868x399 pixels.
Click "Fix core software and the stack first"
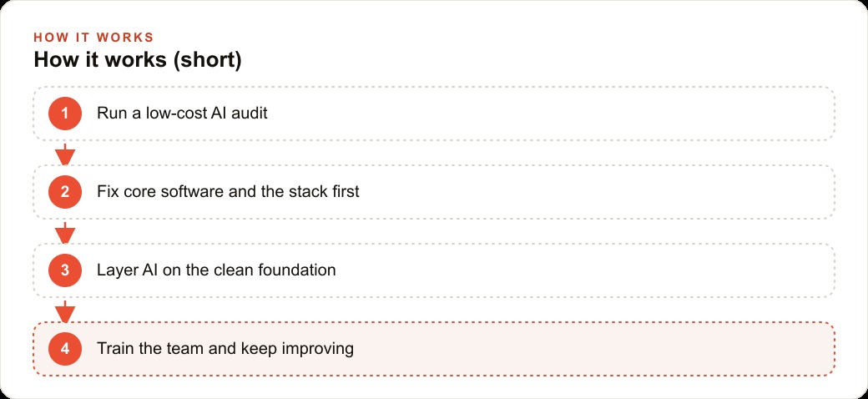228,192
